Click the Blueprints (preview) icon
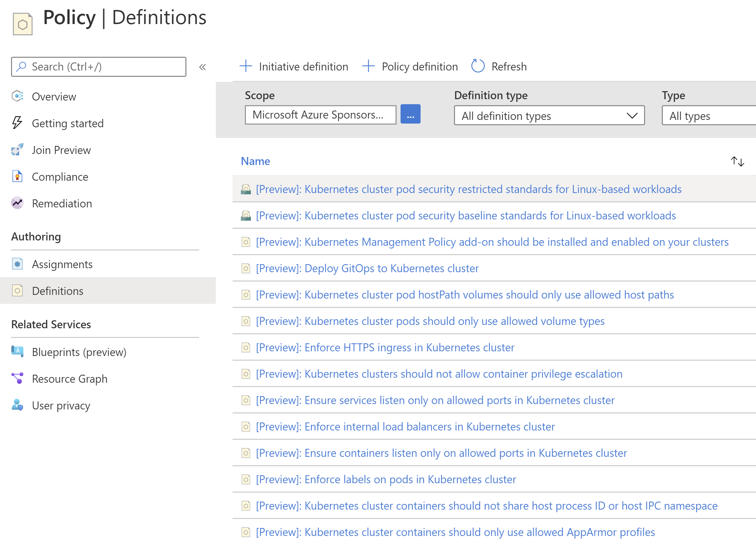The height and width of the screenshot is (544, 756). click(17, 352)
